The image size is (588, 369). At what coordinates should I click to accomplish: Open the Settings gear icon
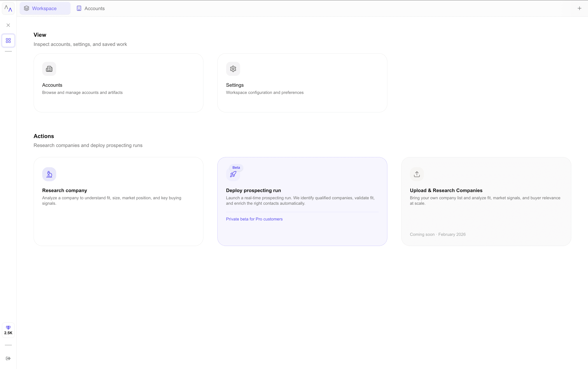point(233,69)
